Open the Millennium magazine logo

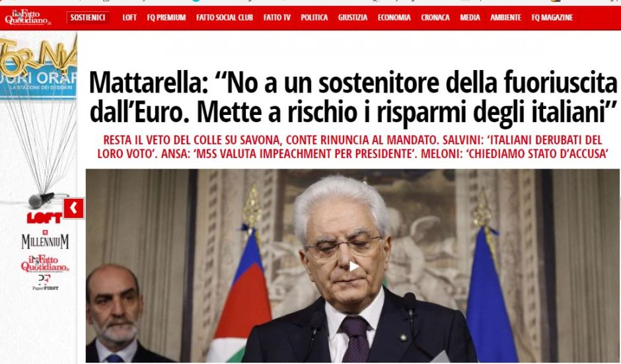point(45,240)
